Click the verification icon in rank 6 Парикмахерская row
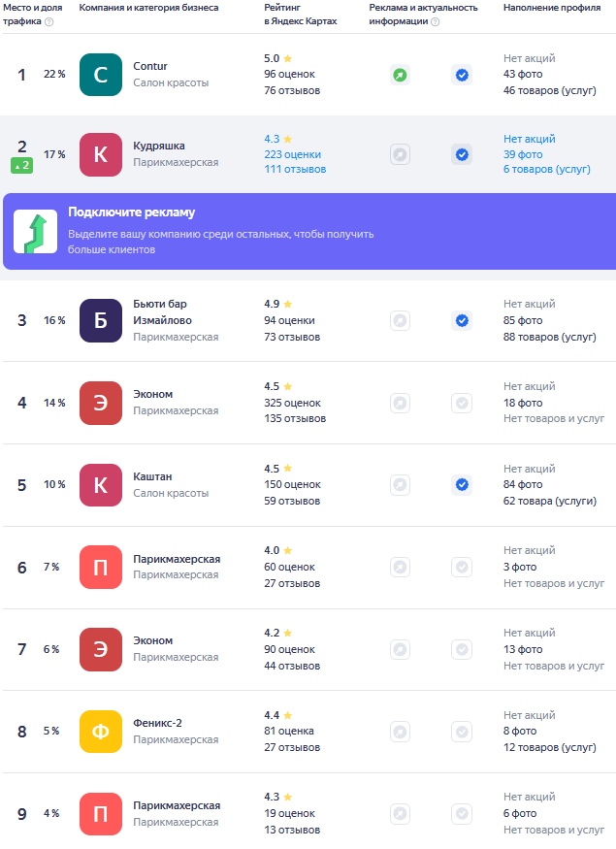Screen dimensions: 616x849 tap(462, 567)
